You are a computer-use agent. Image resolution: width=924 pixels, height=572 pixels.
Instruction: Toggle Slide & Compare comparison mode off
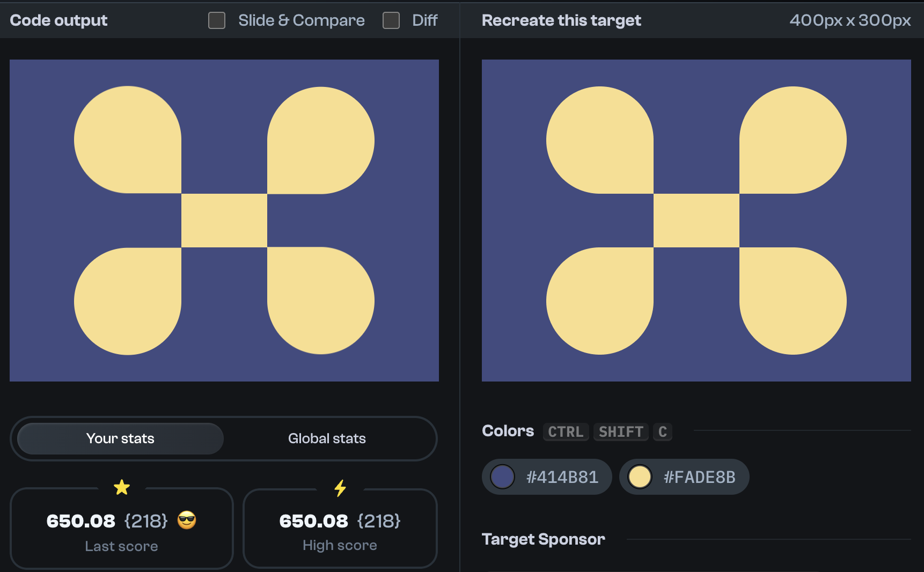216,20
